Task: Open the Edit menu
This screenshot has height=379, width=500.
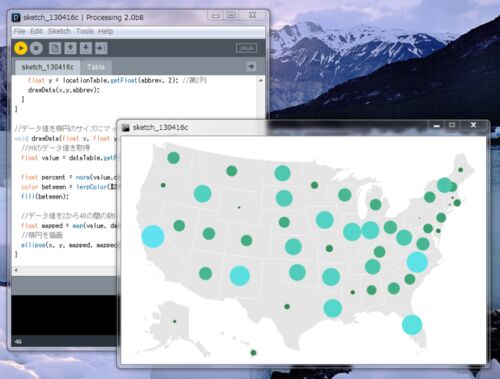Action: pyautogui.click(x=36, y=31)
